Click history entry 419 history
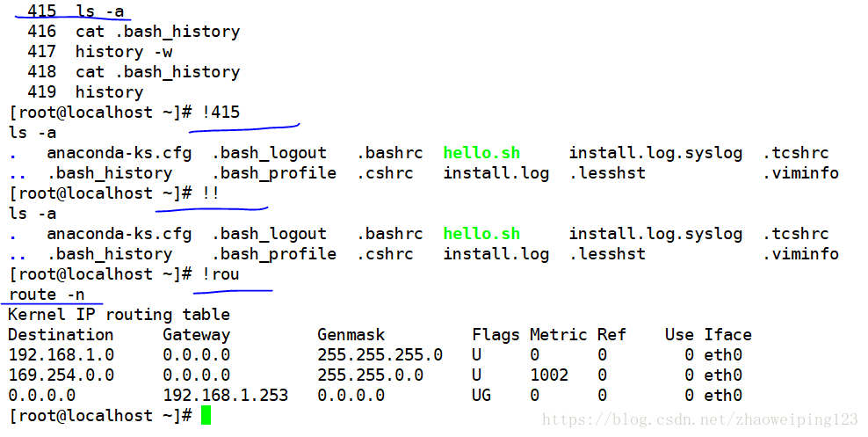The width and height of the screenshot is (868, 437). click(85, 92)
